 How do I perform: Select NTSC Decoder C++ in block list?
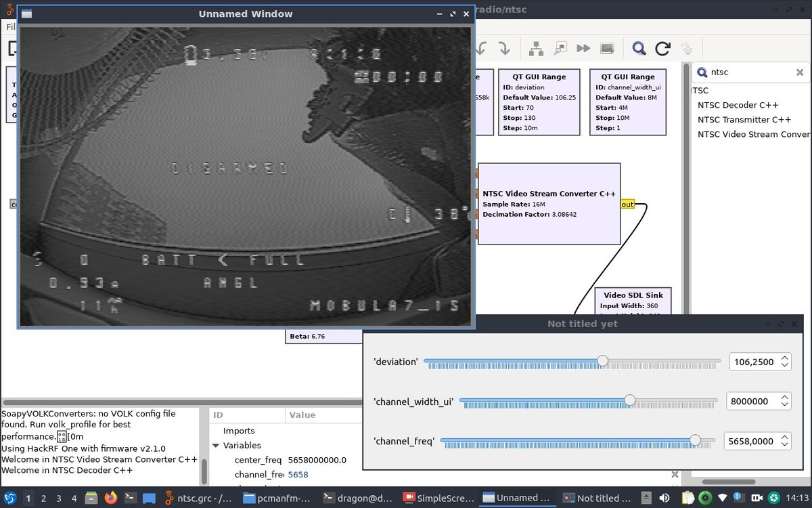click(x=738, y=105)
